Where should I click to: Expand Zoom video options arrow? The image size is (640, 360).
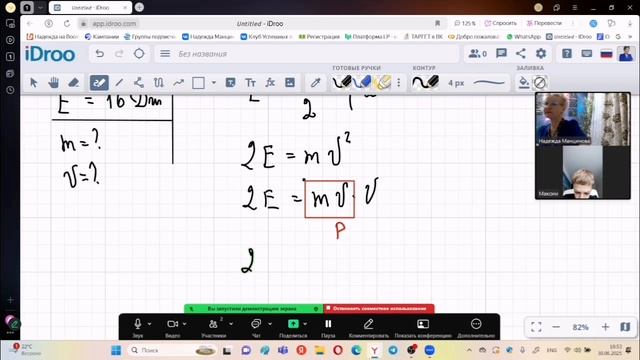185,324
